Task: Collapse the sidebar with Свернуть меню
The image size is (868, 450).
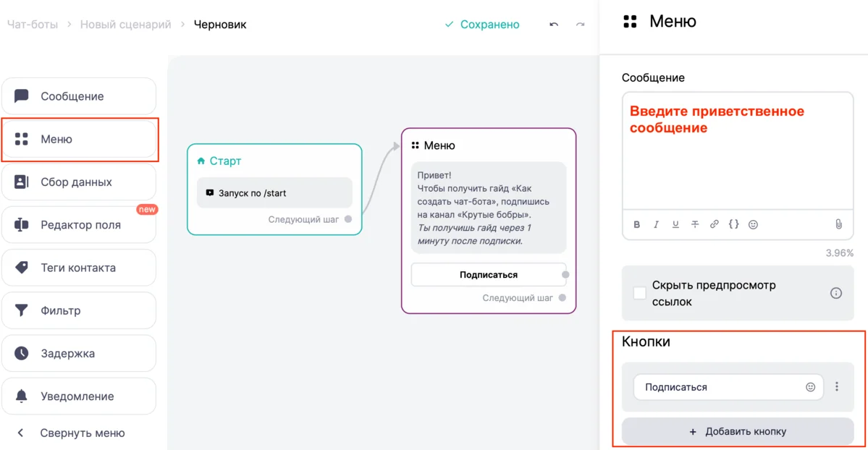Action: pos(72,433)
